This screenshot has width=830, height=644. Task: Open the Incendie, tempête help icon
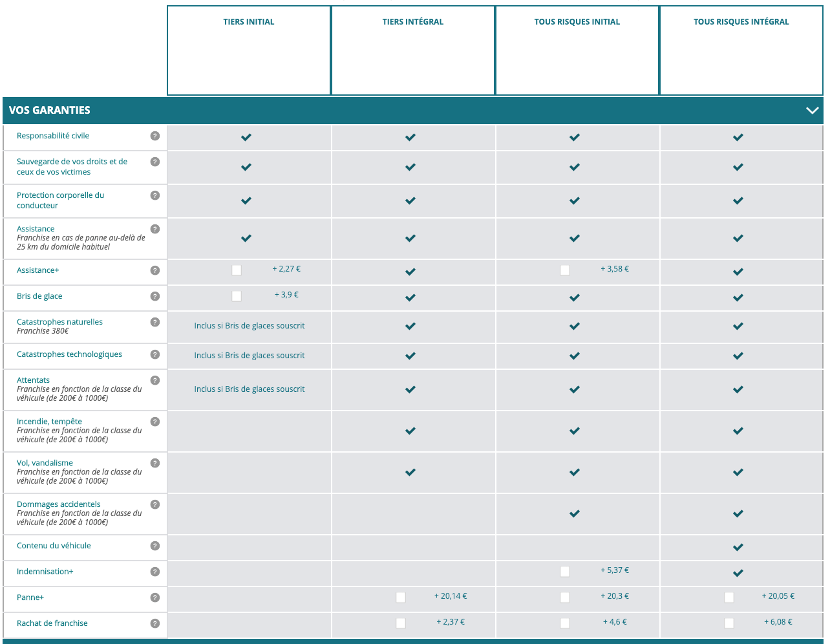[x=154, y=422]
